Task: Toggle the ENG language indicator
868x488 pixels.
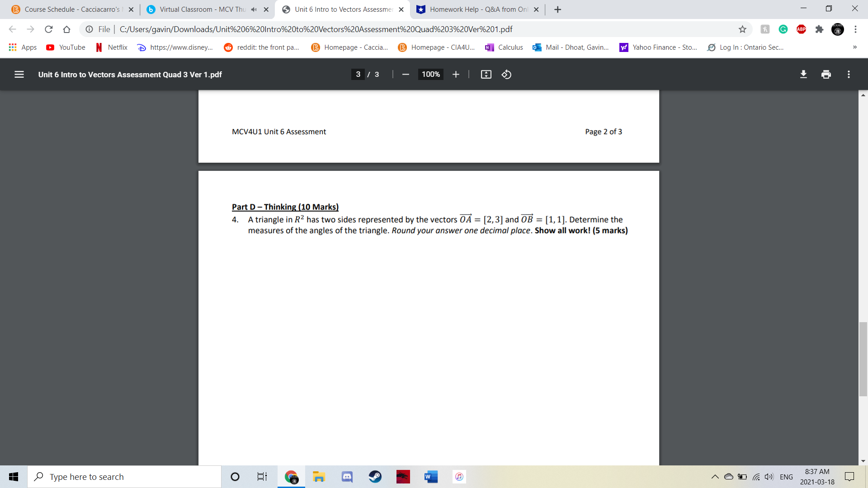Action: [x=787, y=476]
